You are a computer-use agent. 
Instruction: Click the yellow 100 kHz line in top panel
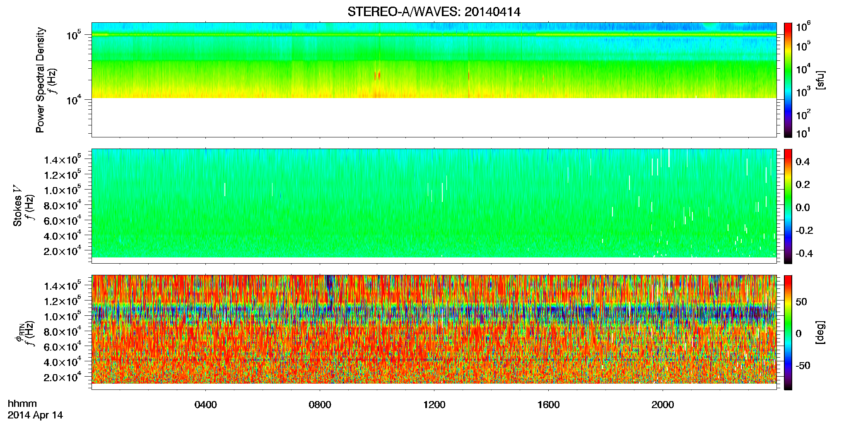[x=434, y=35]
